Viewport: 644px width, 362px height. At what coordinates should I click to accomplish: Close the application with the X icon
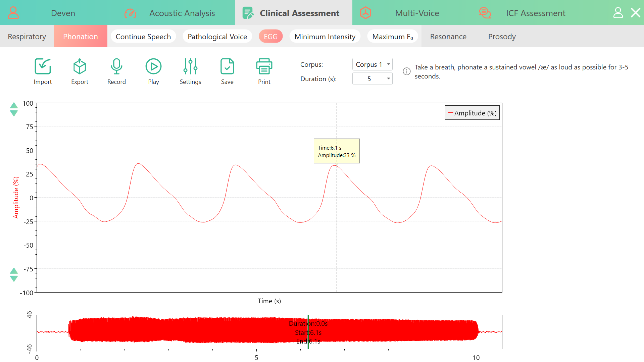coord(636,13)
